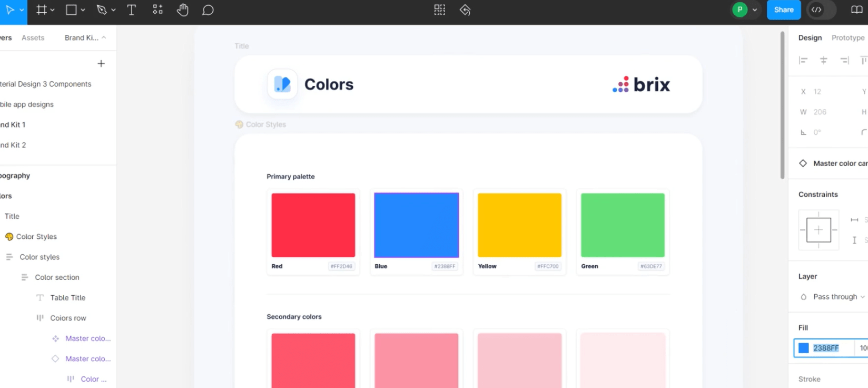
Task: Open the shape tools dropdown arrow
Action: [x=83, y=10]
